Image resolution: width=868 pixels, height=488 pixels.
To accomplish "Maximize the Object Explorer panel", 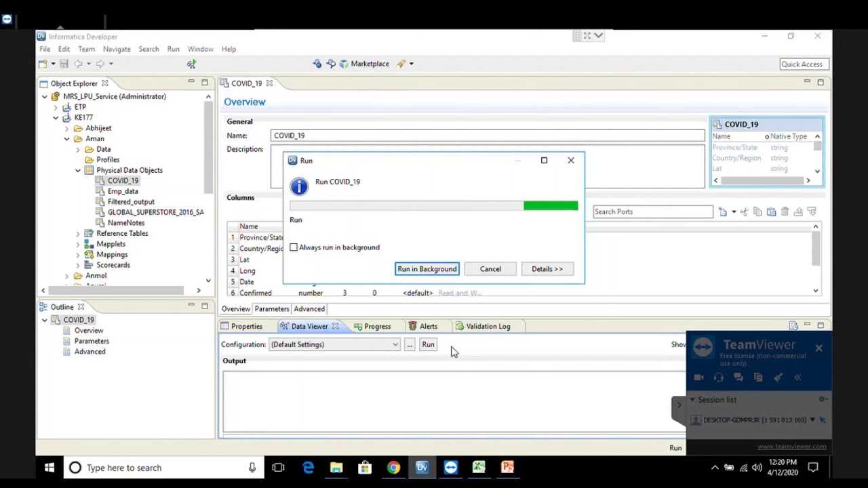I will pos(205,82).
